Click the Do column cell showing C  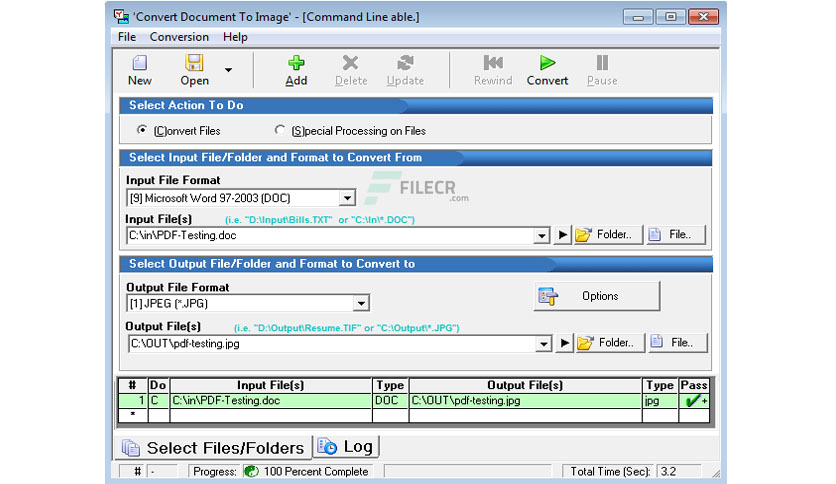point(158,401)
